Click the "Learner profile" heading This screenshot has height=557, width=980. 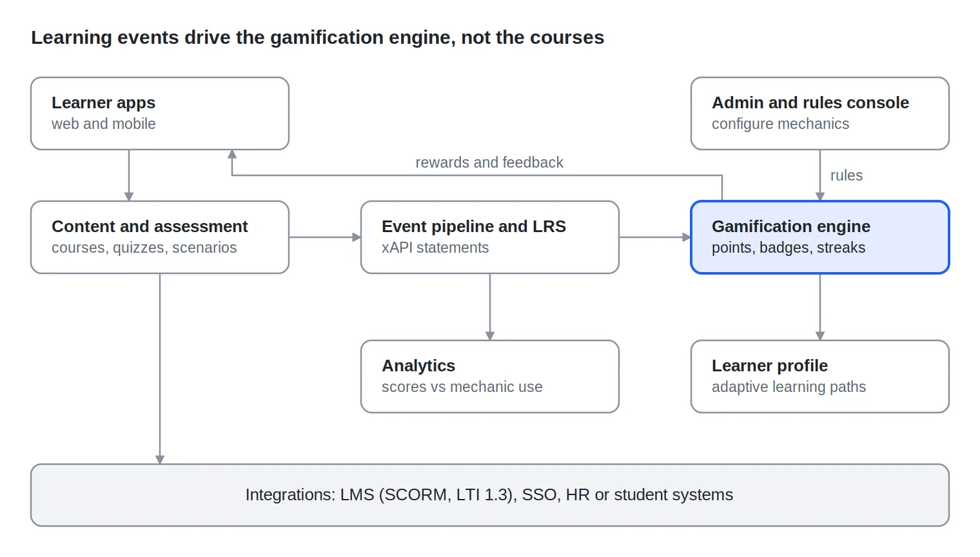pyautogui.click(x=770, y=366)
